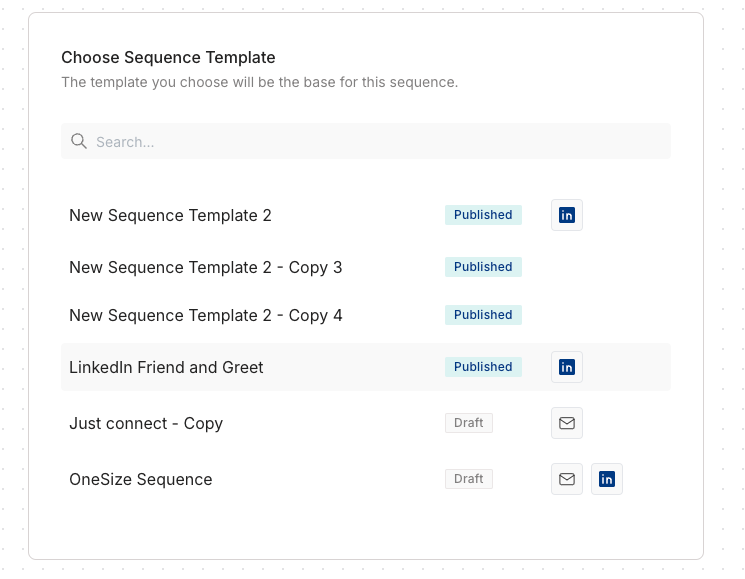This screenshot has height=579, width=745.
Task: Choose Just connect - Copy template
Action: pyautogui.click(x=146, y=423)
